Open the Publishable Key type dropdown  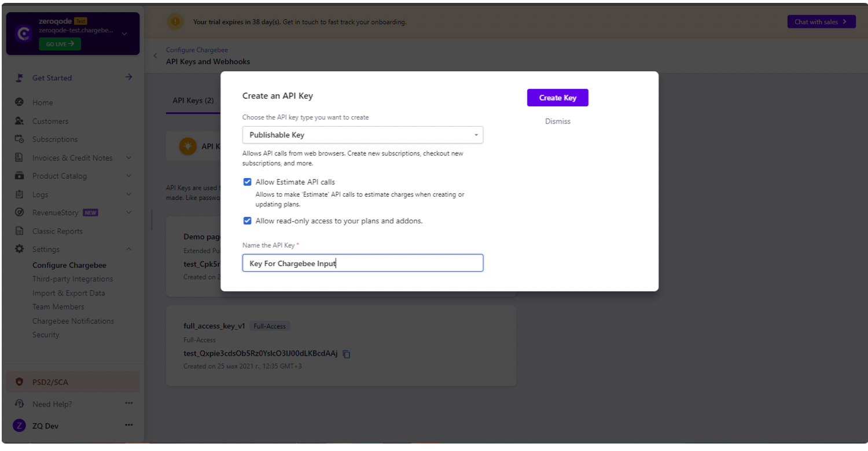(x=362, y=135)
